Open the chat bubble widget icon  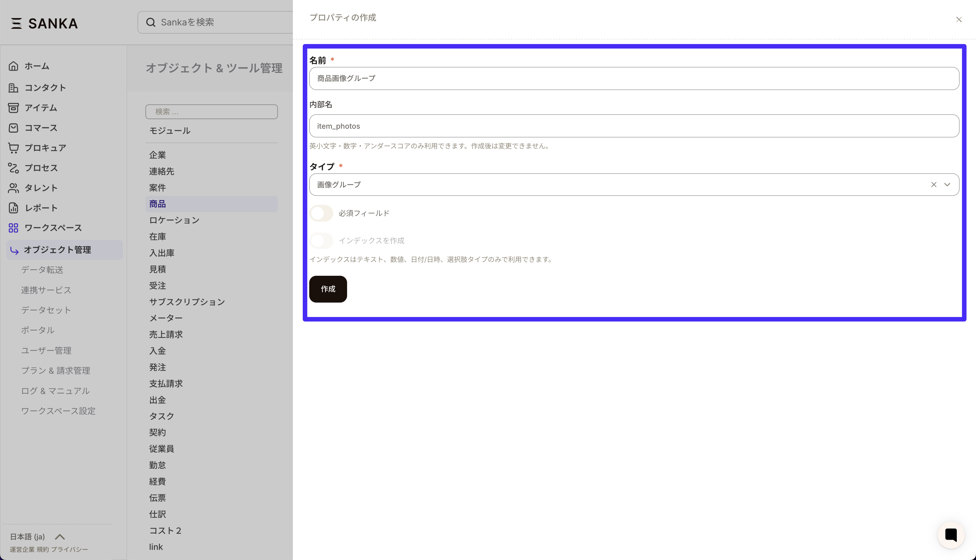point(951,535)
